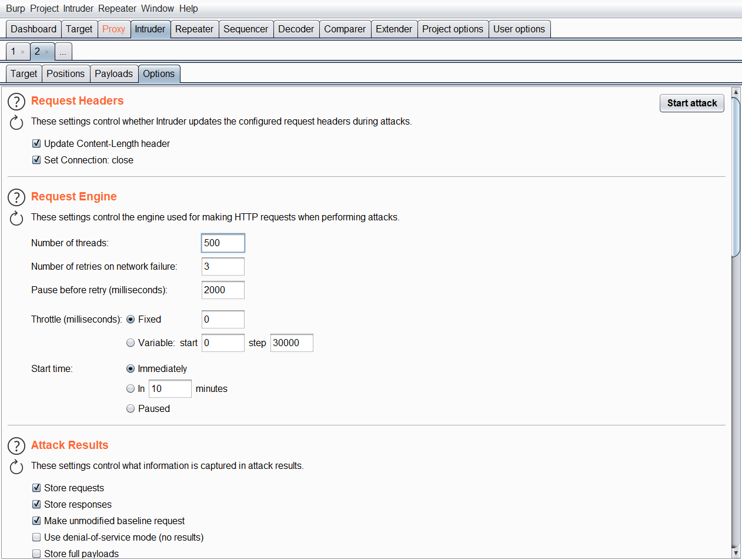Enable Store full payloads checkbox

point(36,554)
